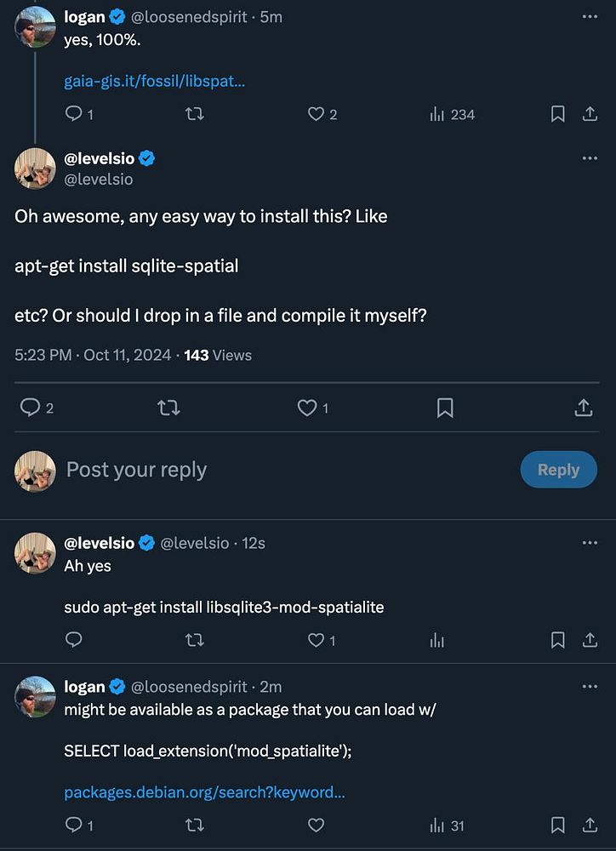
Task: Bookmark logan's "yes, 100%" post
Action: 558,114
